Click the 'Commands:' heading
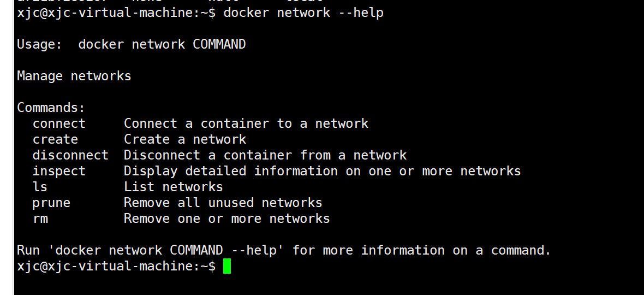 pos(51,108)
